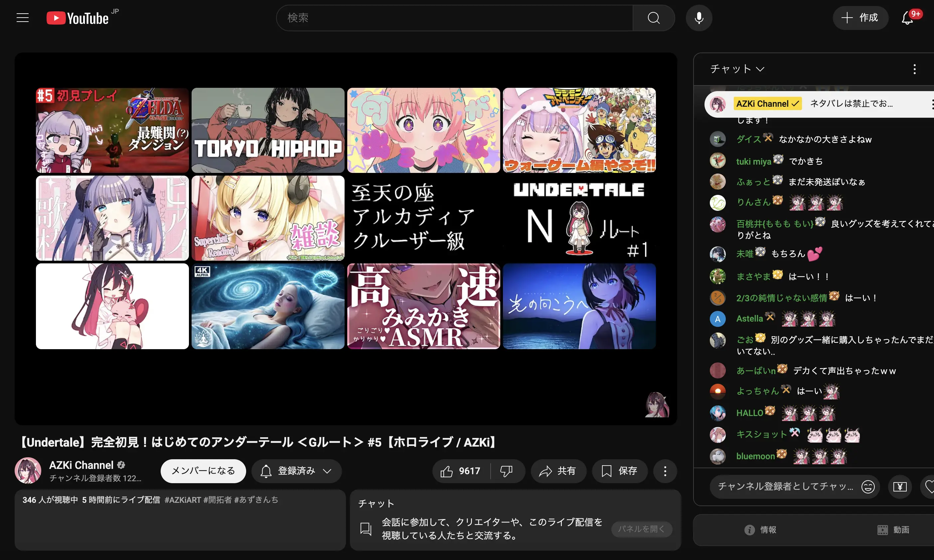Viewport: 934px width, 560px height.
Task: Dislike the video
Action: (507, 471)
